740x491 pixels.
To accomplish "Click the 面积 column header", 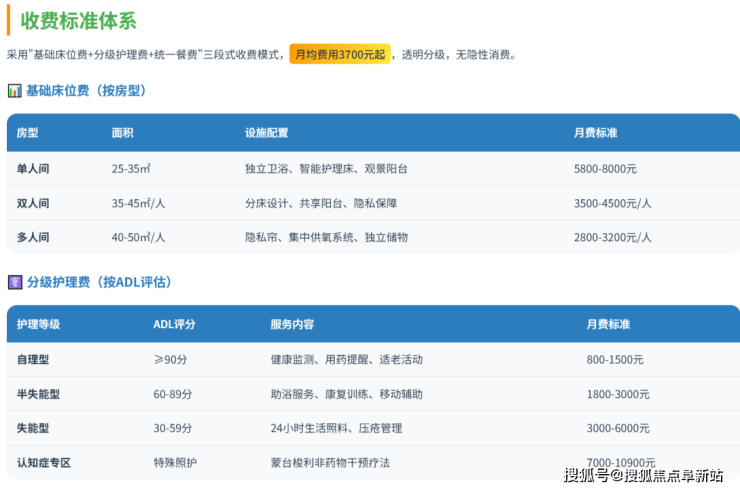I will [122, 133].
